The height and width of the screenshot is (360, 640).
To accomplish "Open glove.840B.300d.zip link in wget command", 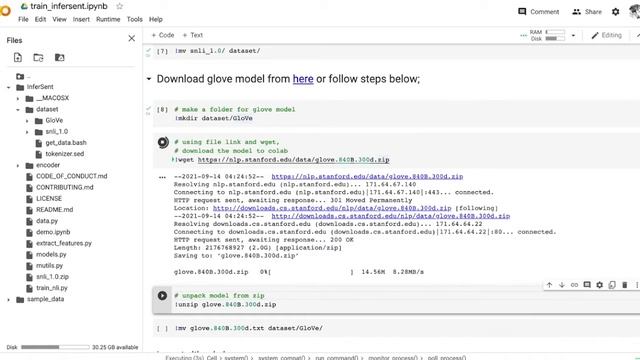I will tap(293, 160).
